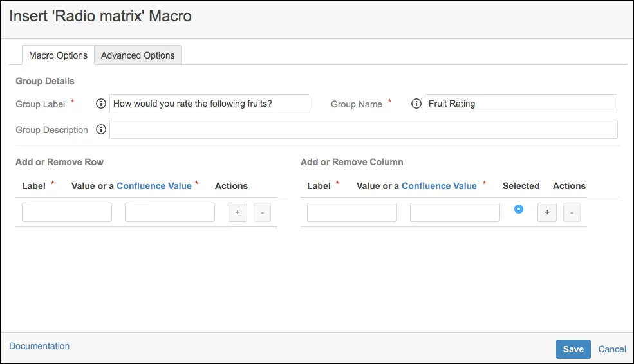Click the 'Group Details' heading
The height and width of the screenshot is (364, 634).
click(45, 81)
